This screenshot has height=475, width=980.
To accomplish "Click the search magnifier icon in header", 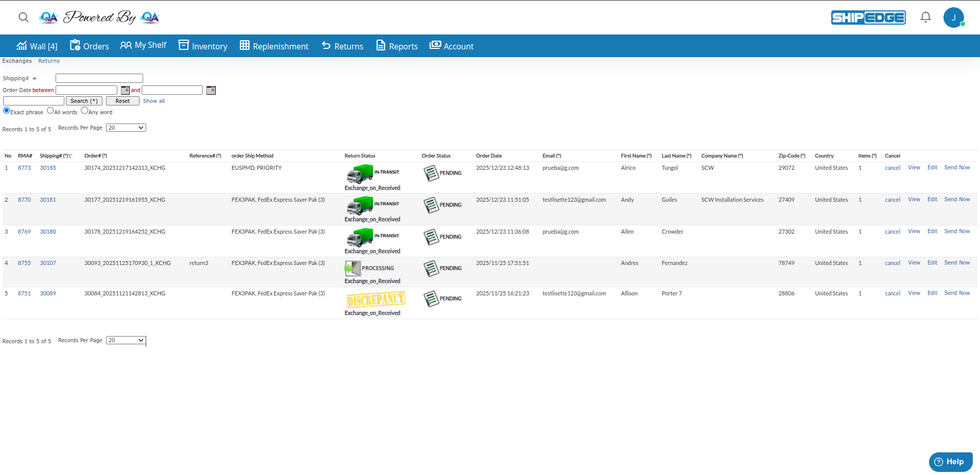I will pyautogui.click(x=23, y=17).
